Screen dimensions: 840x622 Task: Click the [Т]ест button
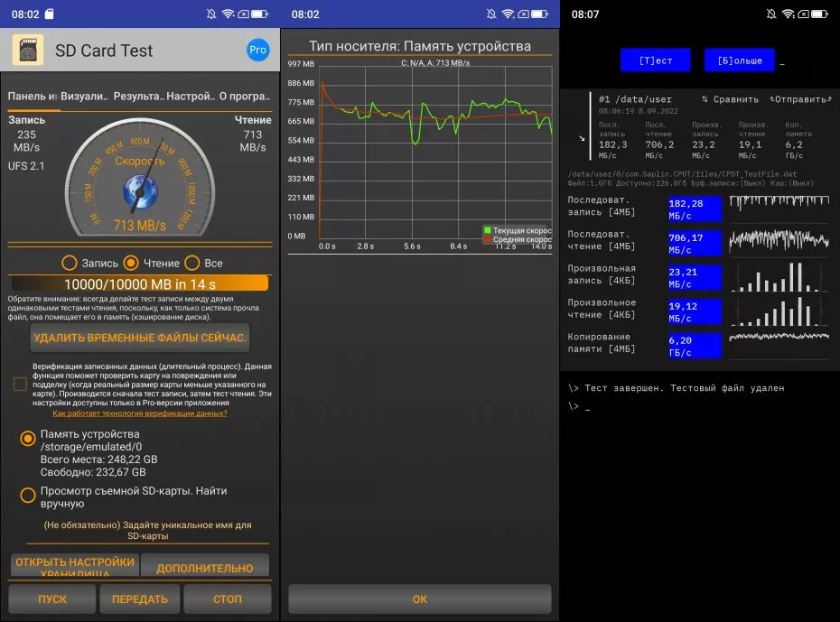(x=656, y=60)
